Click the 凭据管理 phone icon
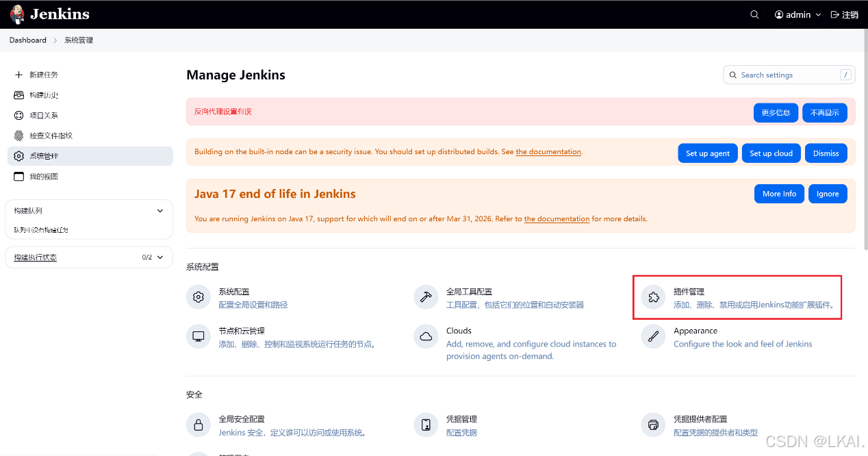 tap(426, 425)
